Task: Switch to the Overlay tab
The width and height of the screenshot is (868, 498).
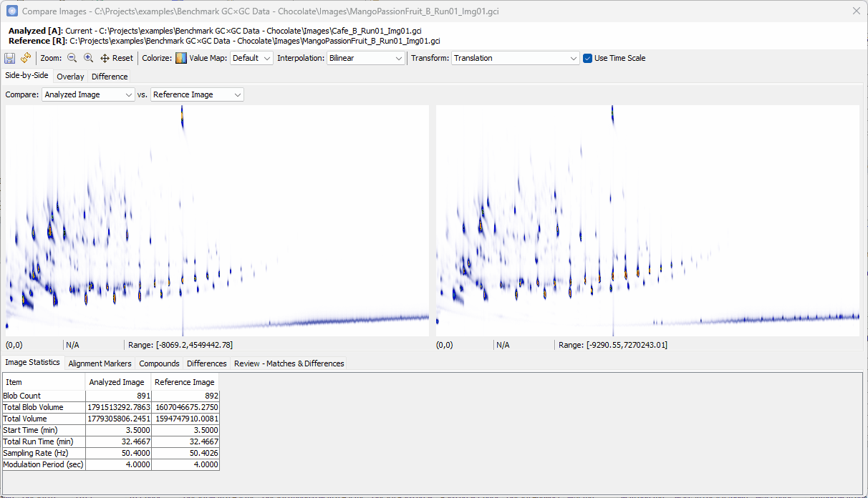Action: coord(70,77)
